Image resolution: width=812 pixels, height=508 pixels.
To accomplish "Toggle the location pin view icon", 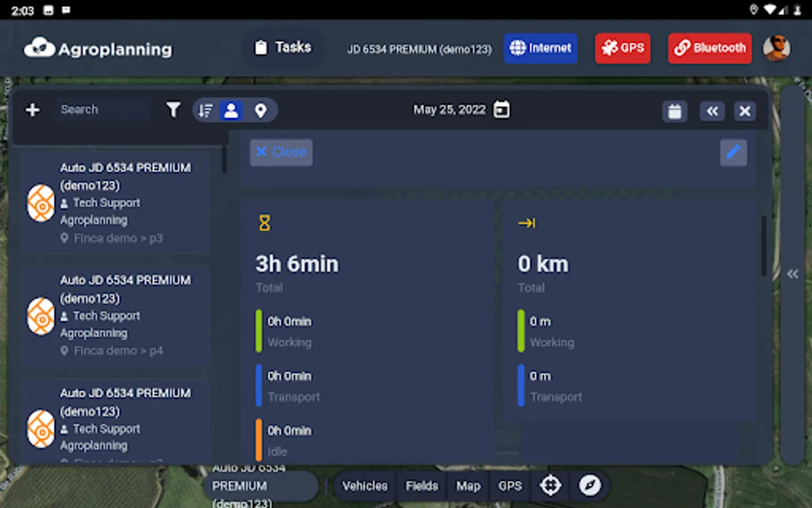I will tap(260, 110).
